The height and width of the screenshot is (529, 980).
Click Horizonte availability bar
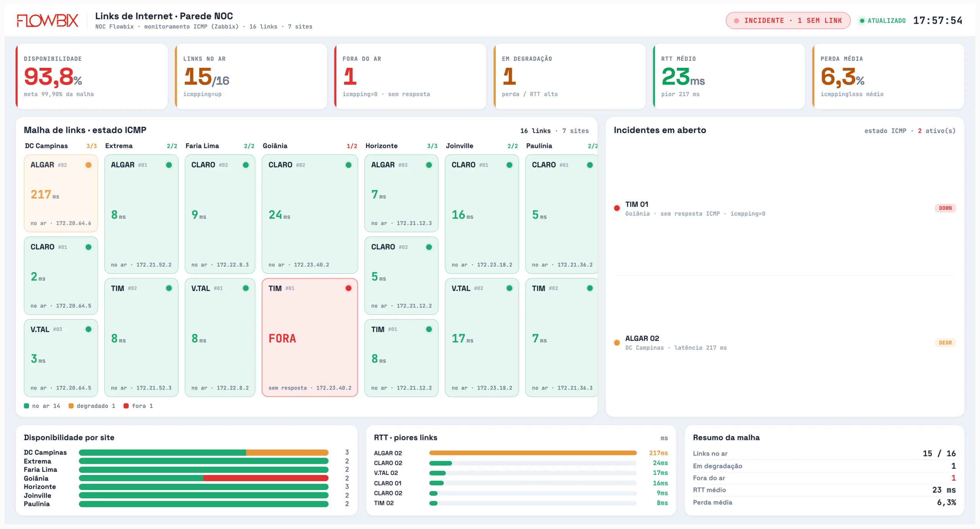click(x=204, y=487)
